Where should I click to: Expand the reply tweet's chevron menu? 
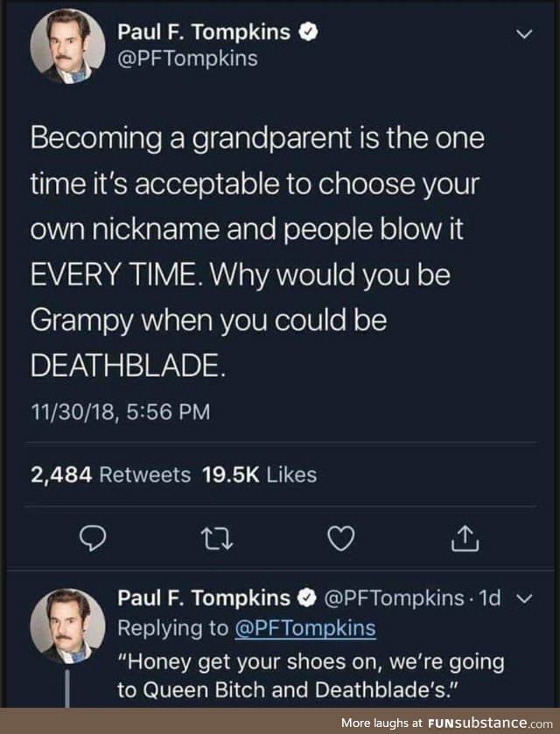coord(526,598)
